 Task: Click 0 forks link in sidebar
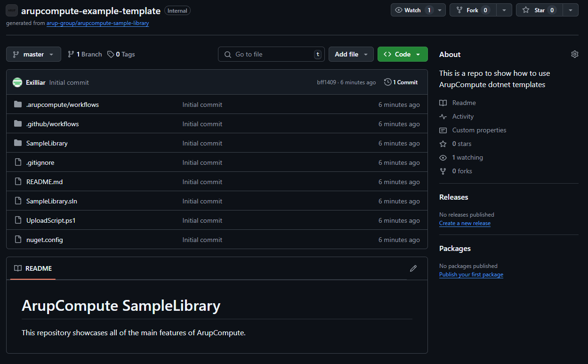[x=462, y=171]
